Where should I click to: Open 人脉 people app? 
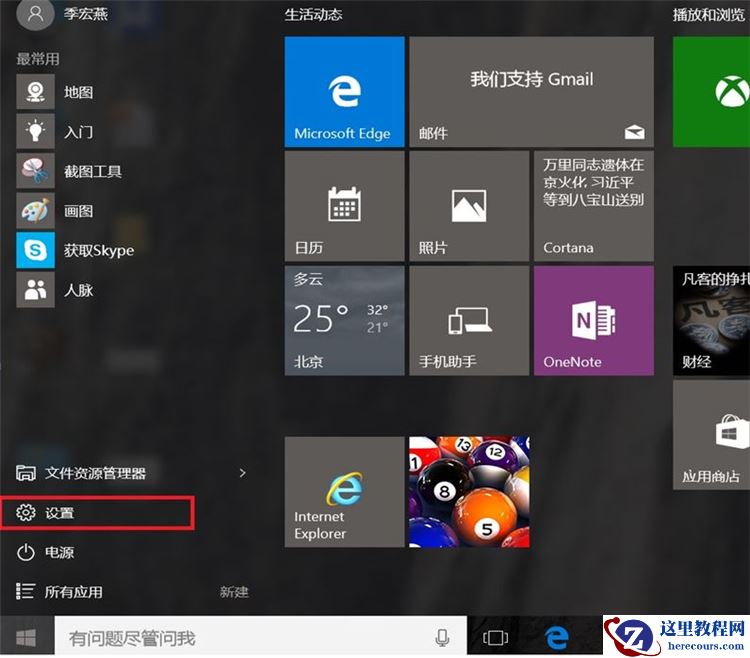79,290
